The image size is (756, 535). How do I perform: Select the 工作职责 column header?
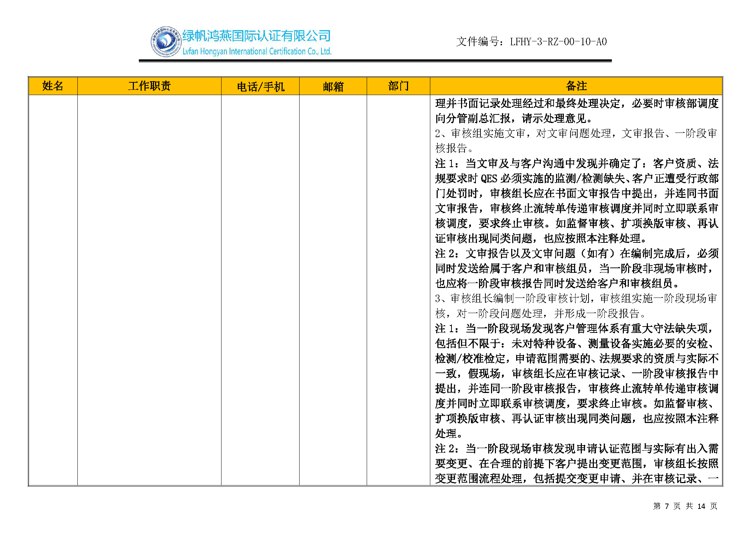click(x=149, y=86)
